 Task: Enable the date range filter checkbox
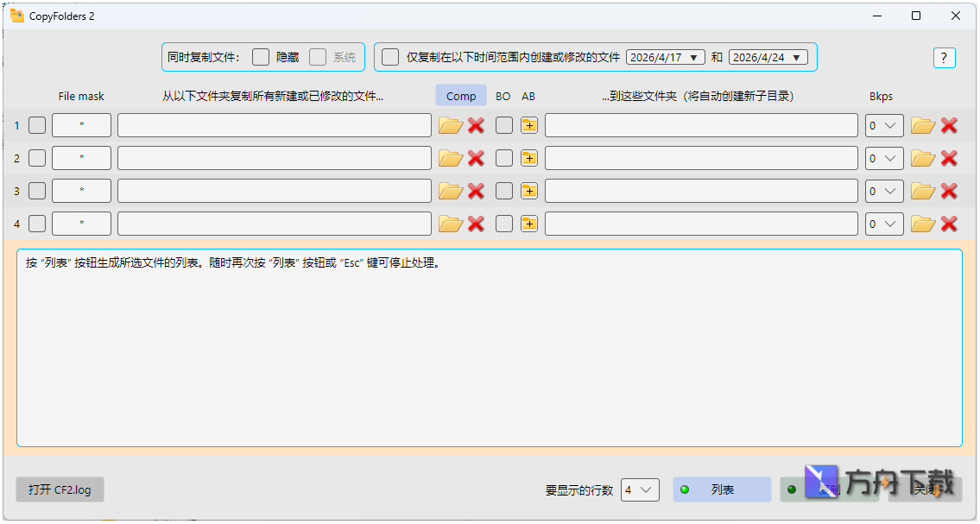389,57
